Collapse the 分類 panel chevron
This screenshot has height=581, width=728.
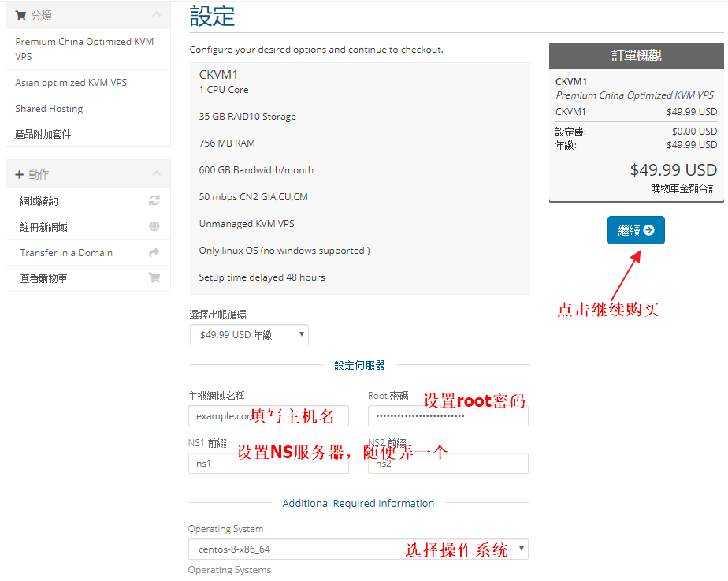point(157,14)
